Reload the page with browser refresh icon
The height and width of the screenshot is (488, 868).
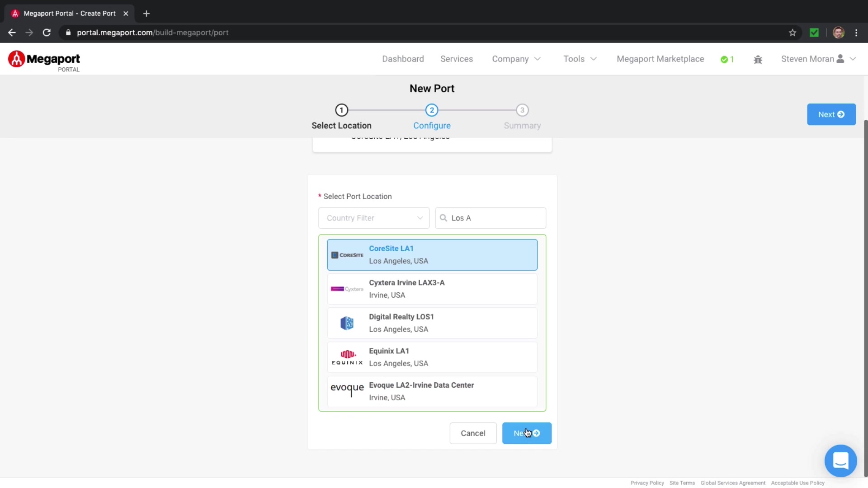[47, 33]
